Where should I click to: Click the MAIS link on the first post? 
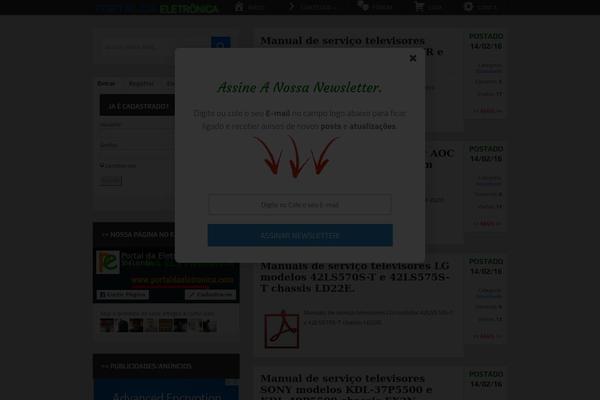(x=487, y=111)
